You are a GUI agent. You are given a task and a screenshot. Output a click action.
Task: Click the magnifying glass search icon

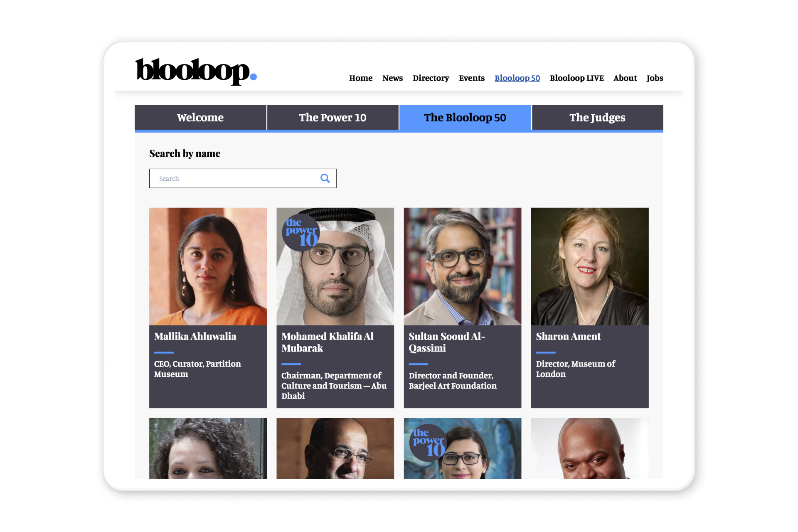(325, 178)
